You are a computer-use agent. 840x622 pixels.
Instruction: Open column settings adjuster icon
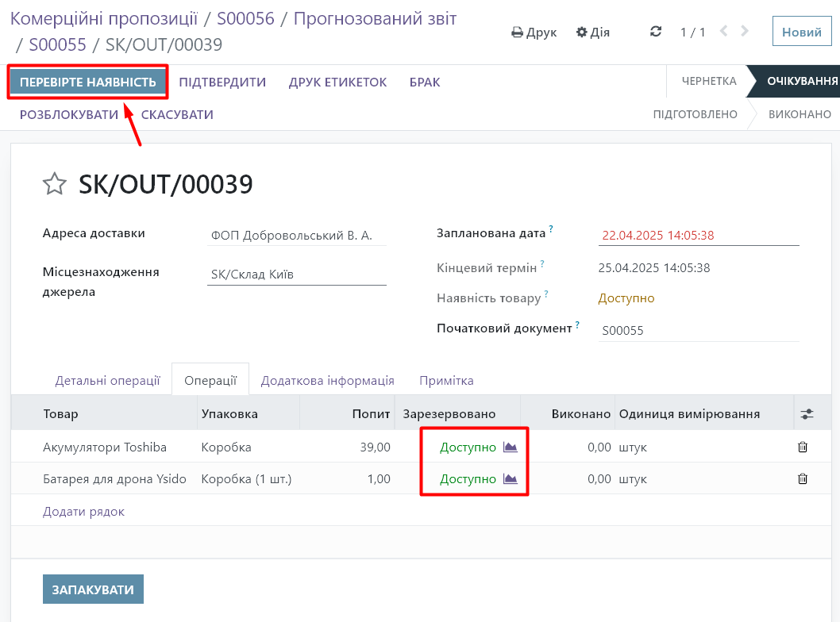click(807, 414)
